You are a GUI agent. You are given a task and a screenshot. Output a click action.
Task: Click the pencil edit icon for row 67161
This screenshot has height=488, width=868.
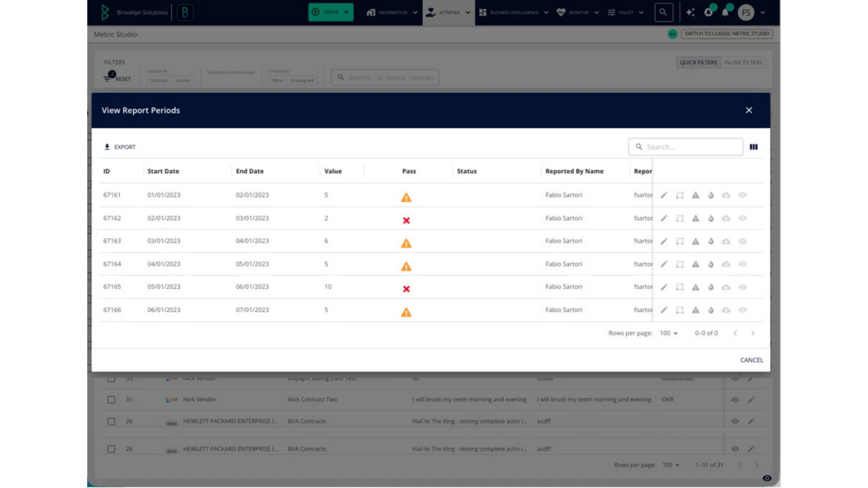[664, 195]
